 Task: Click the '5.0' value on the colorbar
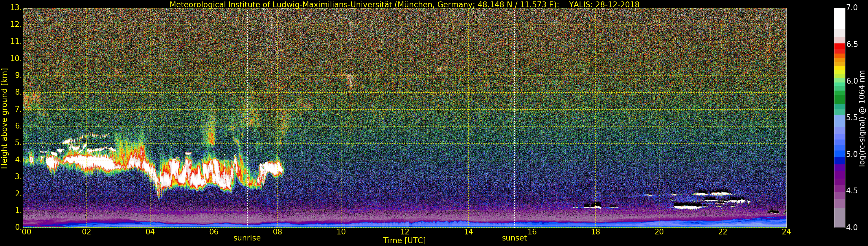[852, 154]
